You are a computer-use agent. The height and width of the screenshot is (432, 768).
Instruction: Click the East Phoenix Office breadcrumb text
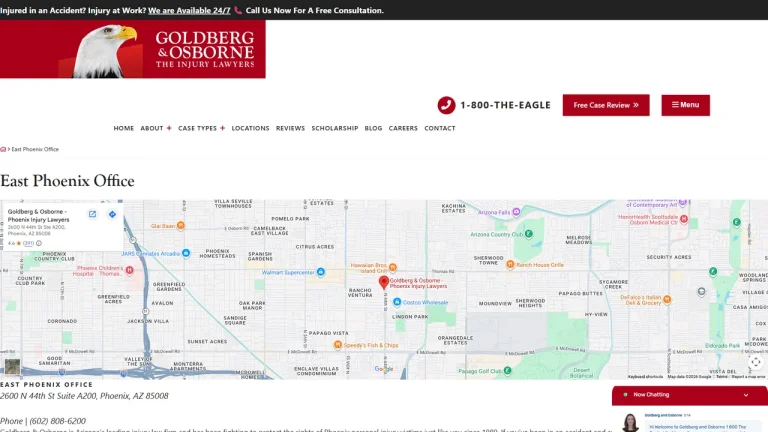[35, 149]
